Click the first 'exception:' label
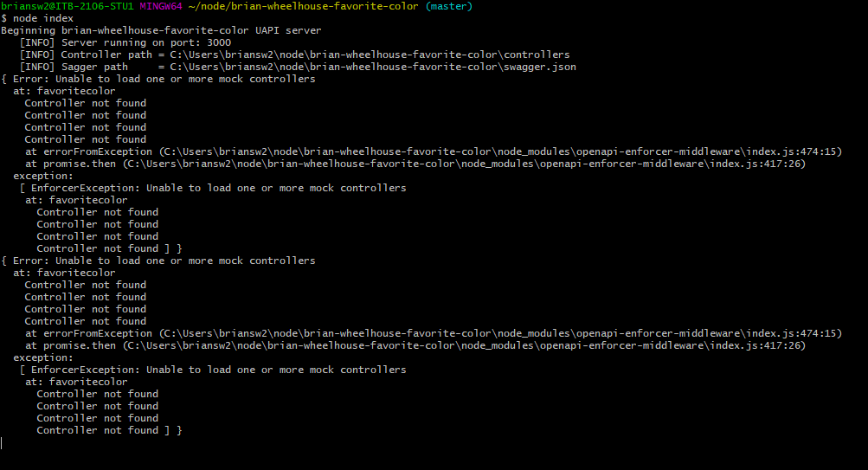This screenshot has height=470, width=868. click(x=43, y=176)
